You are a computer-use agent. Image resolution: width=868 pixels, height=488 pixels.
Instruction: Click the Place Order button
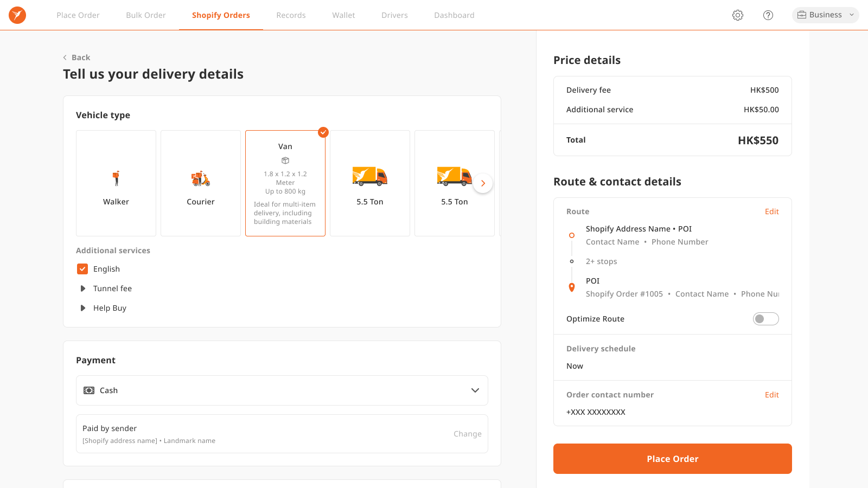(672, 458)
